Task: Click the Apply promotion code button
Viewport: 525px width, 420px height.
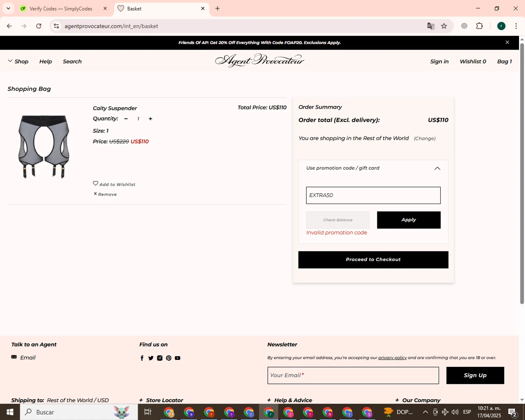Action: pos(408,220)
